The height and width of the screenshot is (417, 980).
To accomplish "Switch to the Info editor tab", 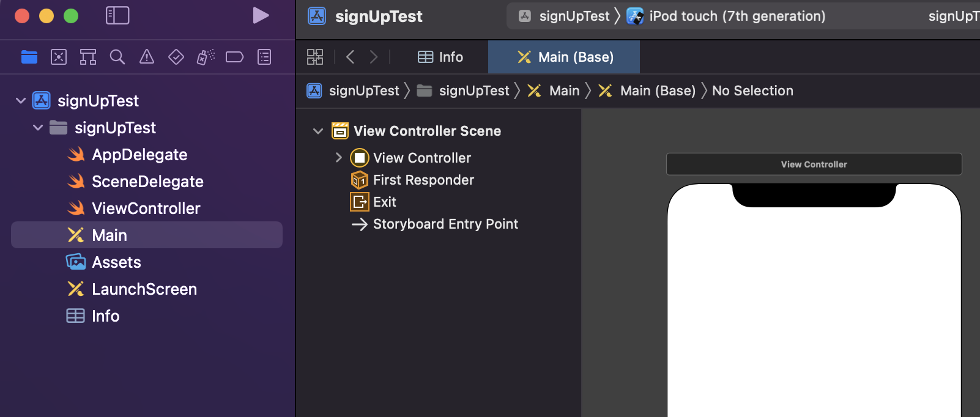I will 440,57.
